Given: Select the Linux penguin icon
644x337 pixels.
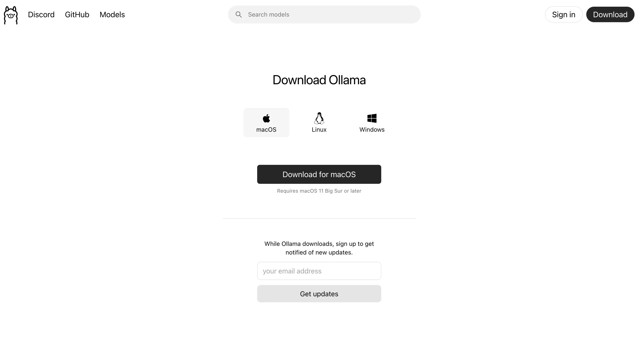Looking at the screenshot, I should tap(319, 118).
